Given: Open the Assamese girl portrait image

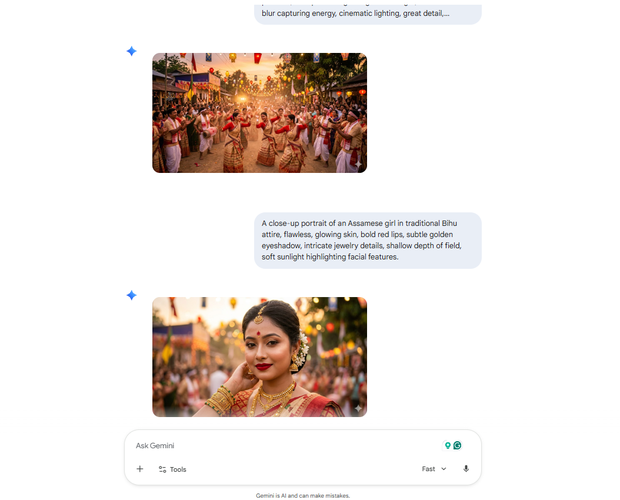Looking at the screenshot, I should coord(259,357).
